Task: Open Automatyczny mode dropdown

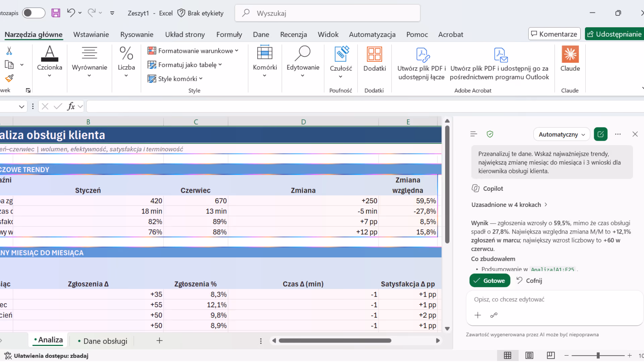Action: click(x=561, y=134)
